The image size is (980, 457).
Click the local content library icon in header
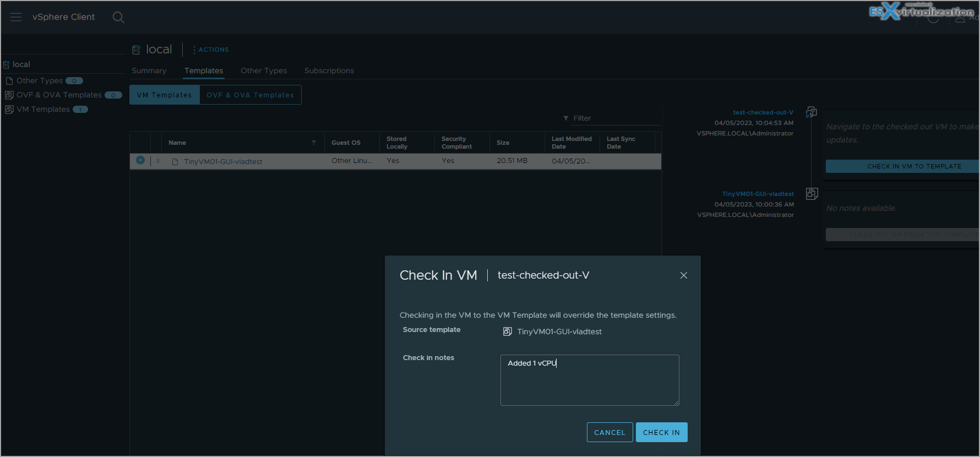(x=136, y=50)
